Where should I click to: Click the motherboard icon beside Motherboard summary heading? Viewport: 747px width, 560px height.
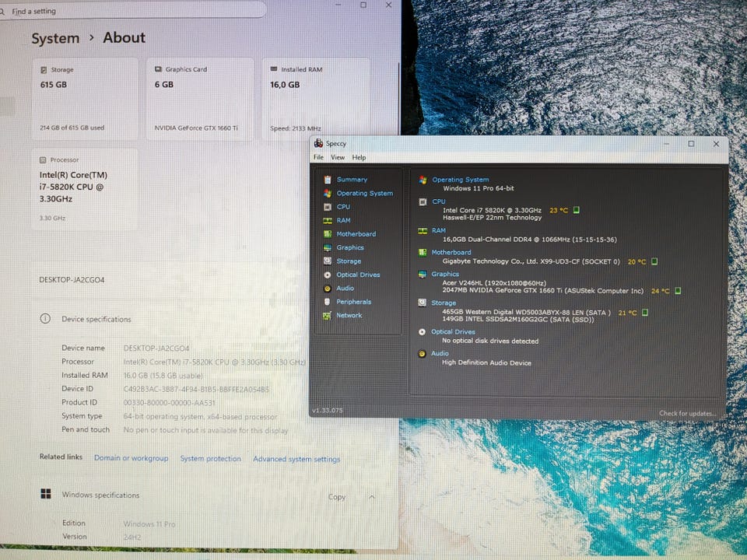423,252
